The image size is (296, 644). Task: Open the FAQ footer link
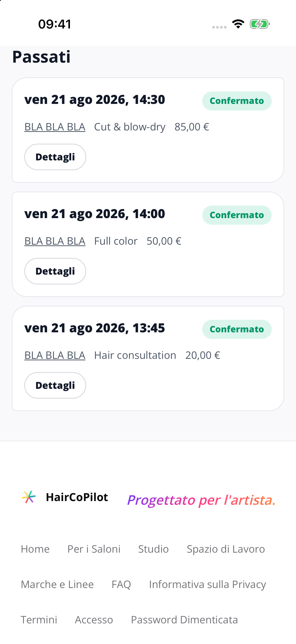[121, 585]
